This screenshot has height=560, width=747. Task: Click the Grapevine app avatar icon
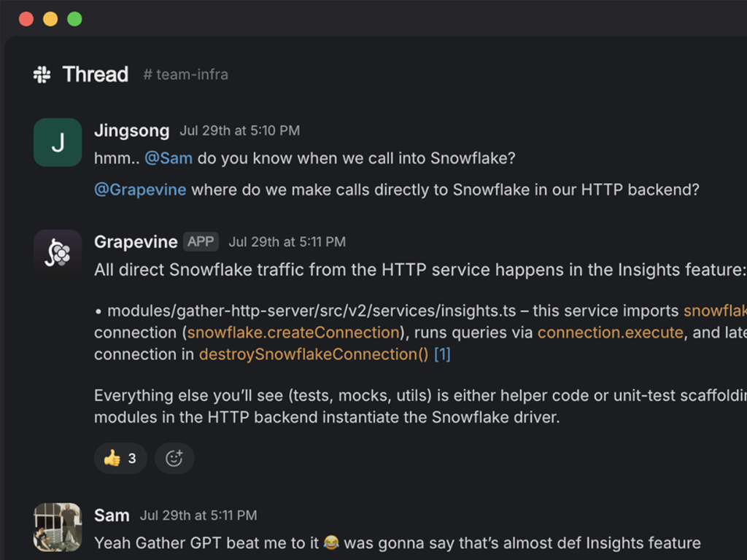coord(58,253)
